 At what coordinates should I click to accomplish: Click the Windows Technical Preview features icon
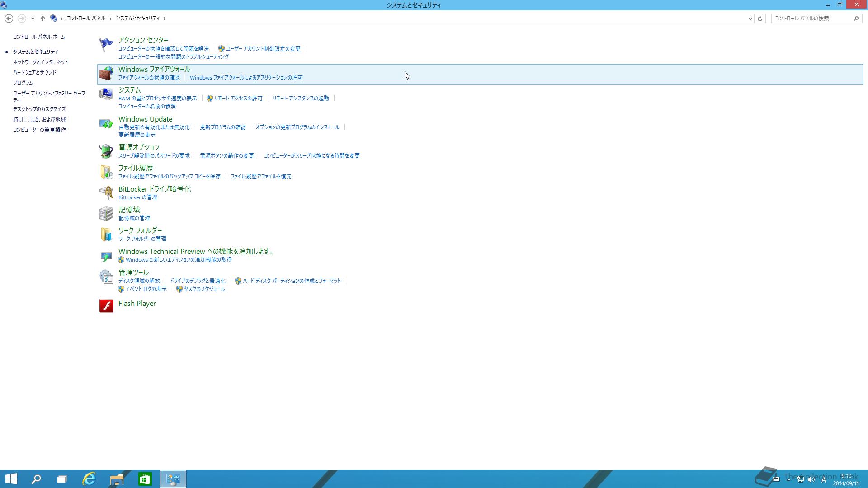tap(106, 256)
